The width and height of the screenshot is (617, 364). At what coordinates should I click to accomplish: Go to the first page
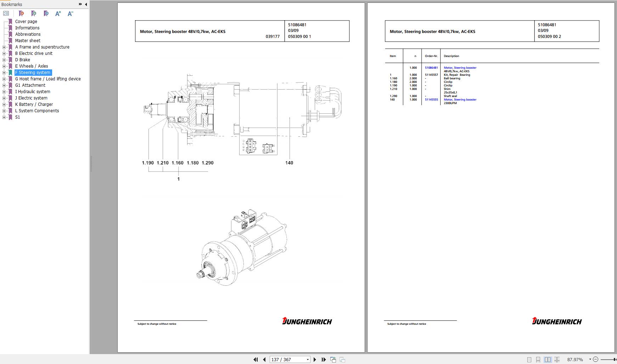tap(256, 359)
